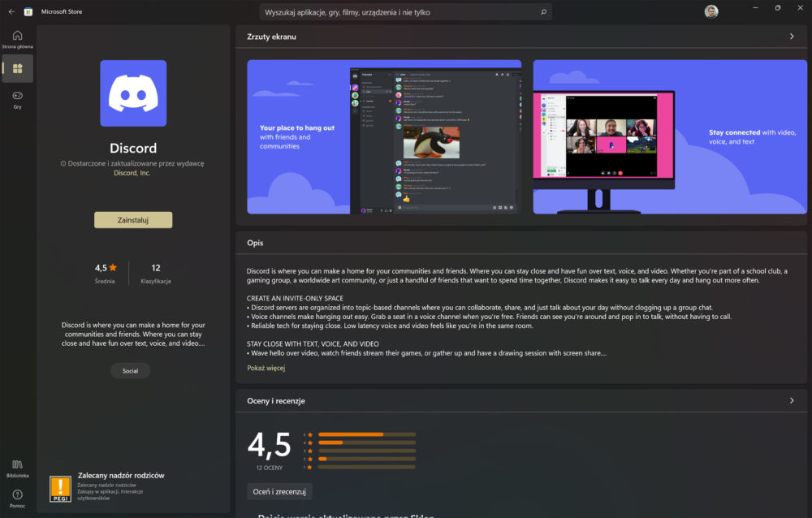Click the Discord app logo
The height and width of the screenshot is (518, 812).
[x=133, y=93]
